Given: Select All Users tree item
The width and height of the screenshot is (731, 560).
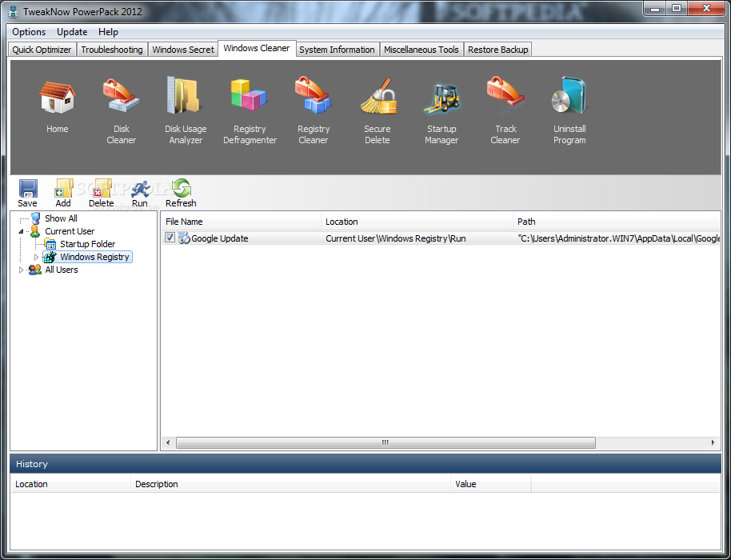Looking at the screenshot, I should click(x=62, y=270).
